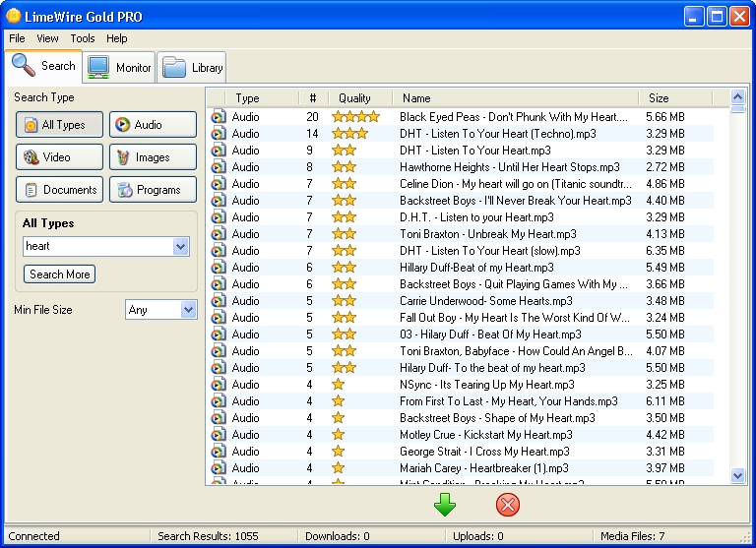Select the Programs search type button
Image resolution: width=756 pixels, height=548 pixels.
point(153,190)
